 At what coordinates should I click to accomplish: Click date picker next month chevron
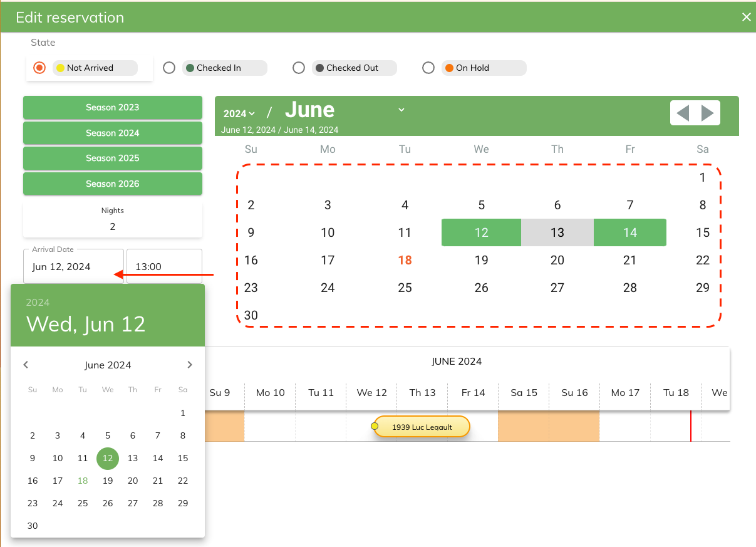190,365
